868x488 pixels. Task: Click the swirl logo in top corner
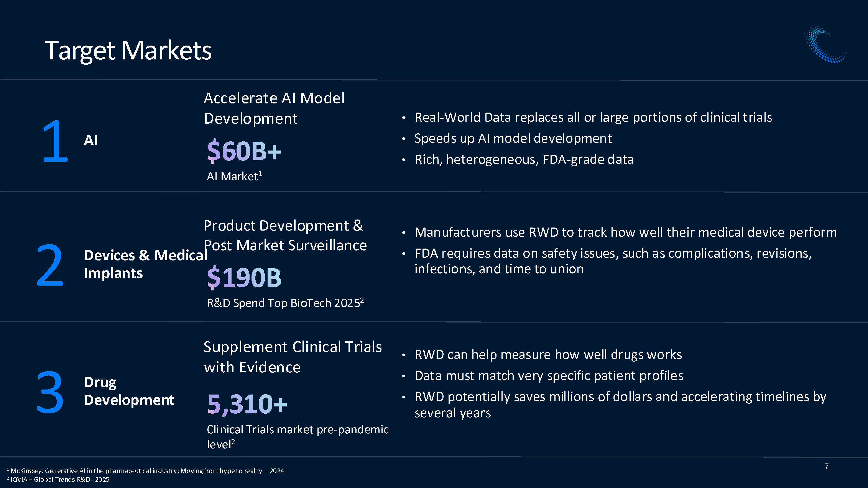pyautogui.click(x=825, y=44)
